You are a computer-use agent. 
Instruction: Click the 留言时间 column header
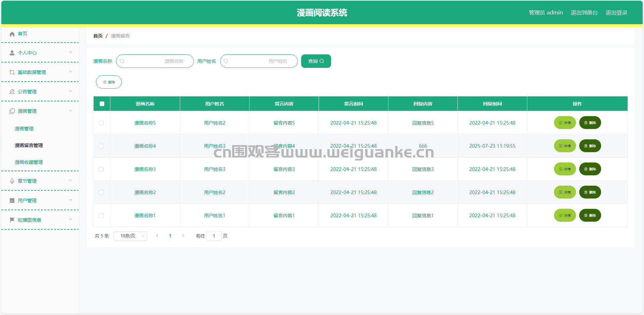click(x=354, y=104)
